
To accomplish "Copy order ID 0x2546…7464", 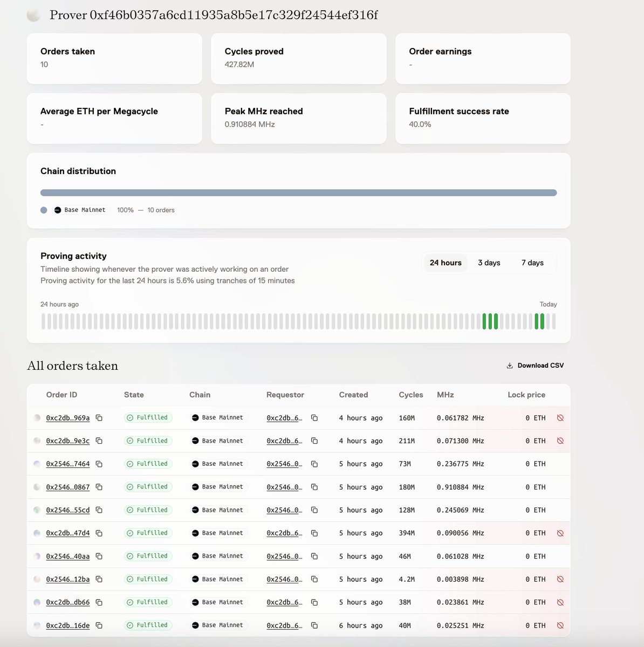I will 99,464.
